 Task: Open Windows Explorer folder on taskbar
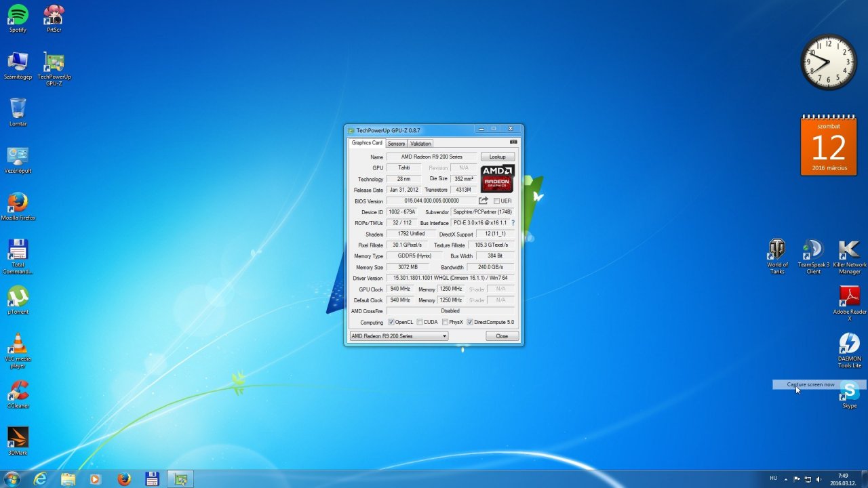pos(68,479)
